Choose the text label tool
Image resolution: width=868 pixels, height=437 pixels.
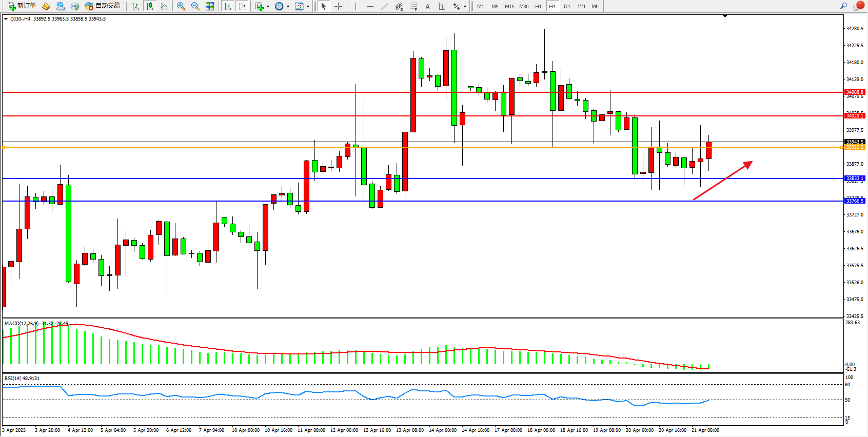point(427,6)
